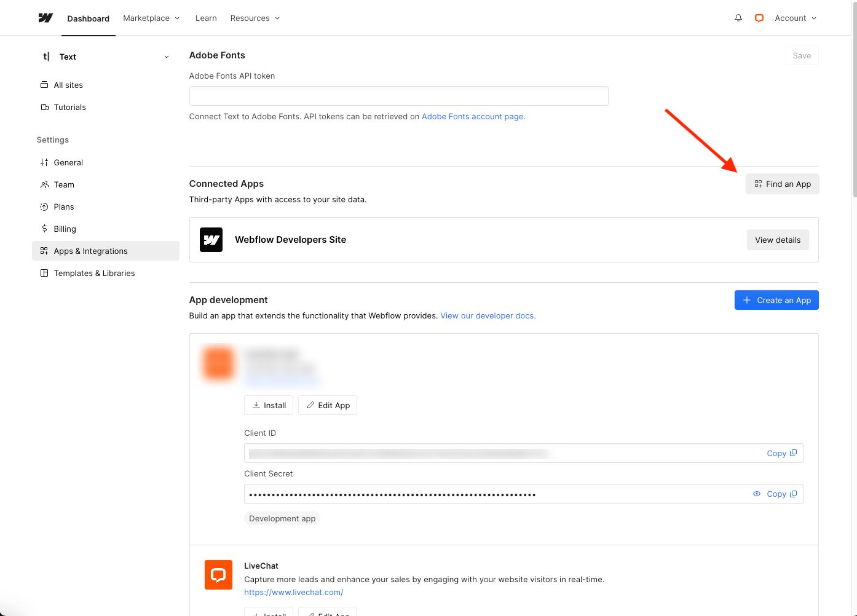Open the Adobe Fonts account page link

pyautogui.click(x=473, y=116)
